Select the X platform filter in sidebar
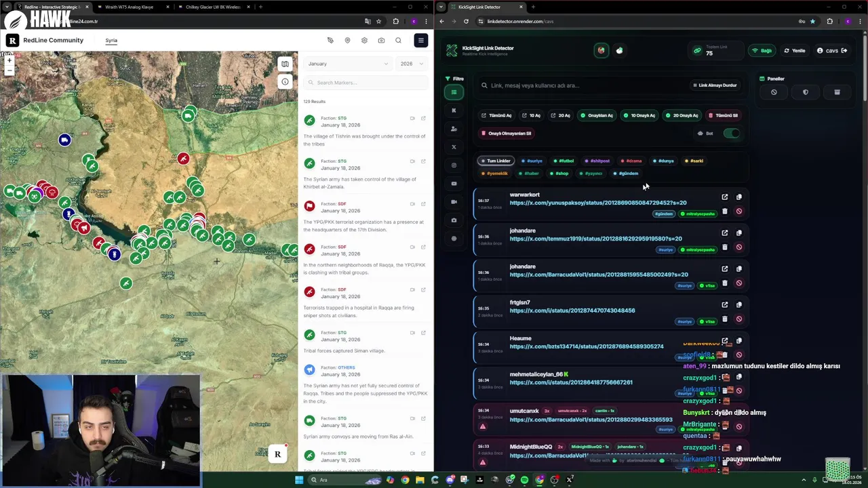The width and height of the screenshot is (868, 488). [454, 147]
